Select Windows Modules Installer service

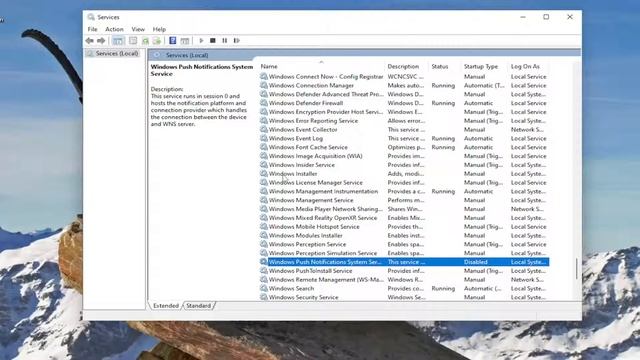[x=404, y=236]
